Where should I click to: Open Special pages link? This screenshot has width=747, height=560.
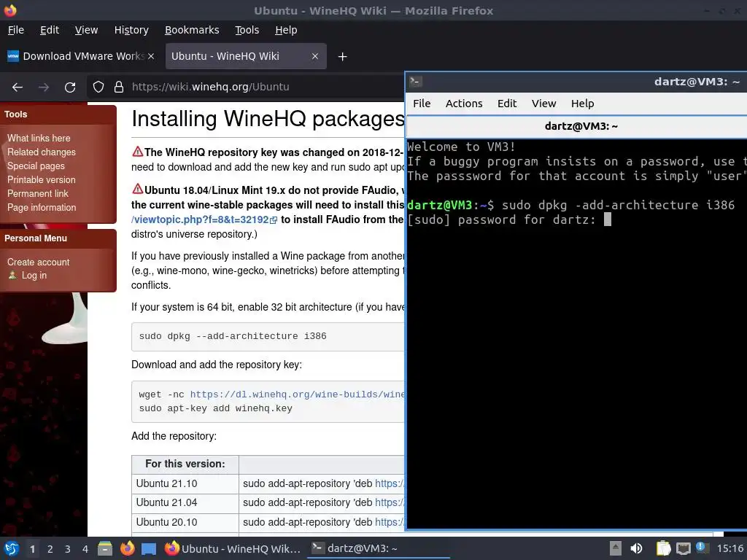point(36,166)
